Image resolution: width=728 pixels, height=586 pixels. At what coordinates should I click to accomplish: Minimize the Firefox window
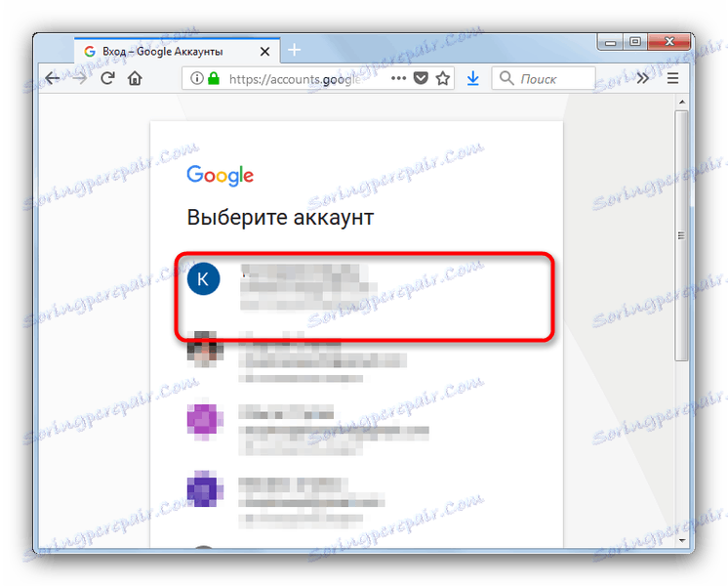click(611, 42)
